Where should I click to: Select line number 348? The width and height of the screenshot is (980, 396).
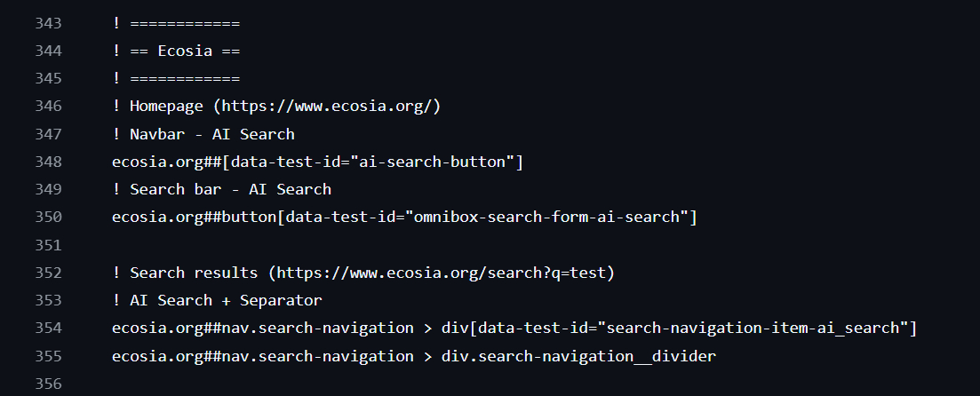click(x=48, y=162)
